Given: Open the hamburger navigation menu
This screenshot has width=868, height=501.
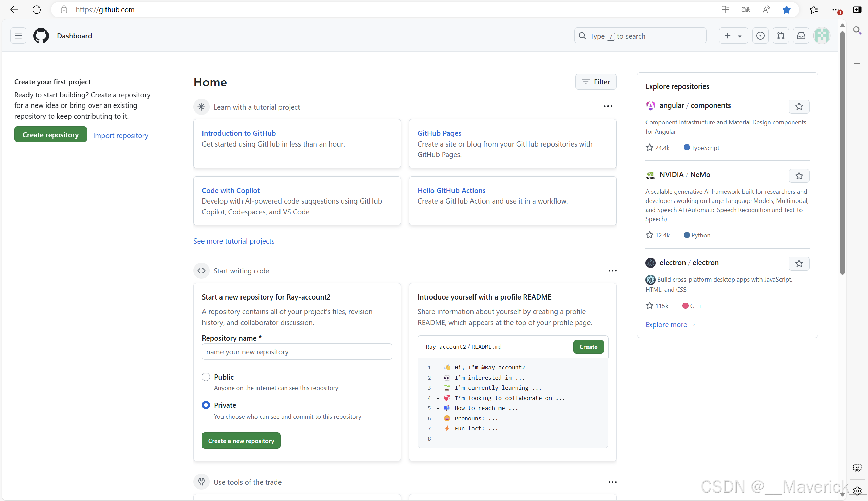Looking at the screenshot, I should pyautogui.click(x=18, y=36).
